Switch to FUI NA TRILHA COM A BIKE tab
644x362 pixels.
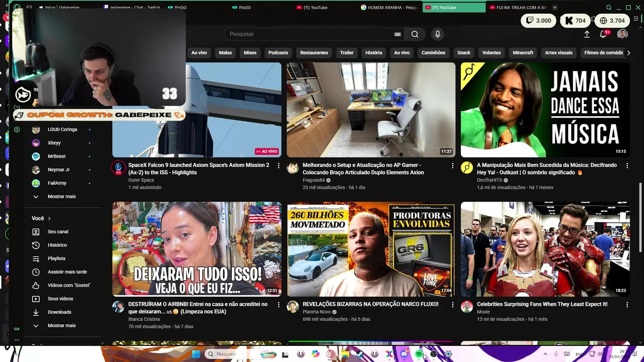click(x=518, y=8)
